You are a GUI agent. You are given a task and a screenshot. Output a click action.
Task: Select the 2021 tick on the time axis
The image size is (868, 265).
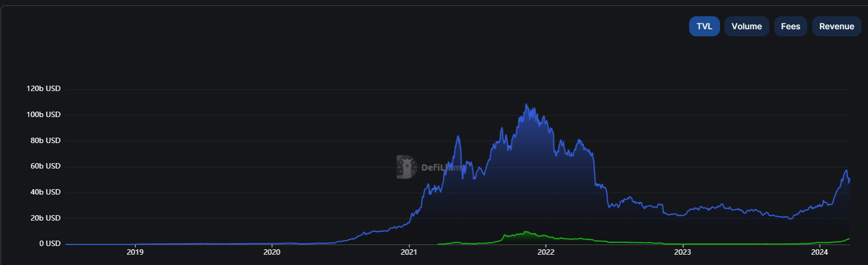click(409, 252)
